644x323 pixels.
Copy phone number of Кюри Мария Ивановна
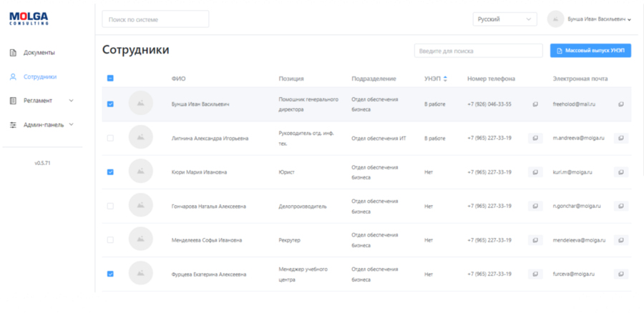pyautogui.click(x=535, y=172)
